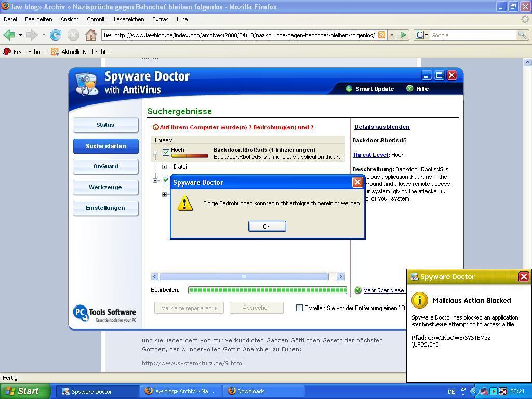This screenshot has width=532, height=399.
Task: Switch to Spyware Doctor taskbar item
Action: (97, 391)
